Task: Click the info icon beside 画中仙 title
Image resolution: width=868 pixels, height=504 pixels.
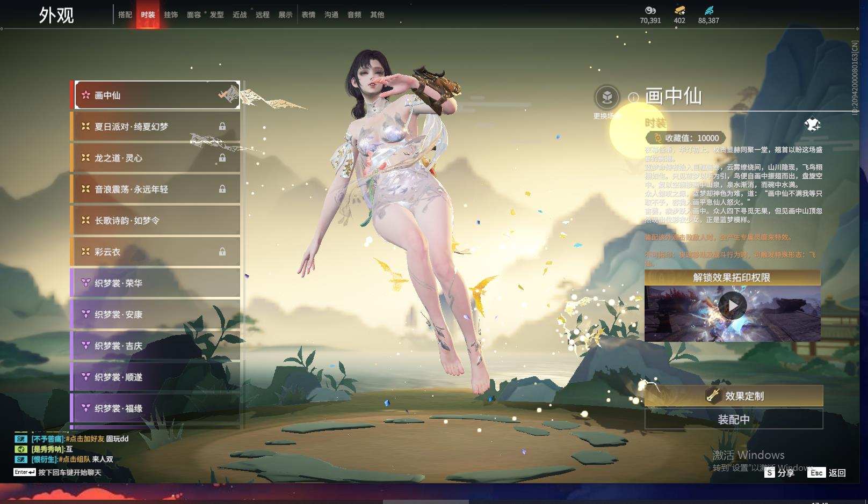Action: coord(633,97)
